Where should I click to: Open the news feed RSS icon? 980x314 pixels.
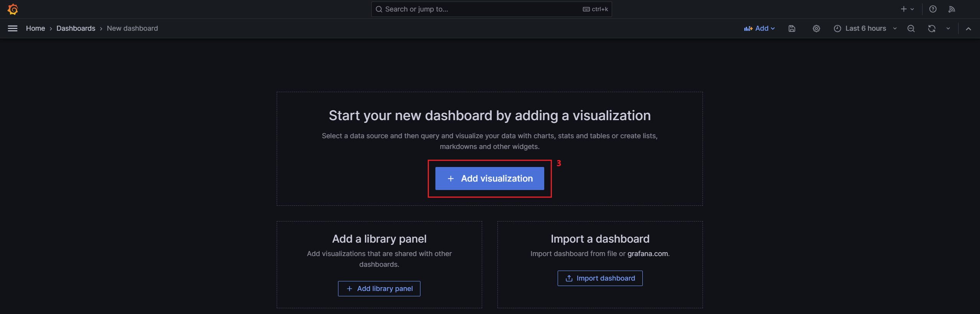(x=952, y=9)
